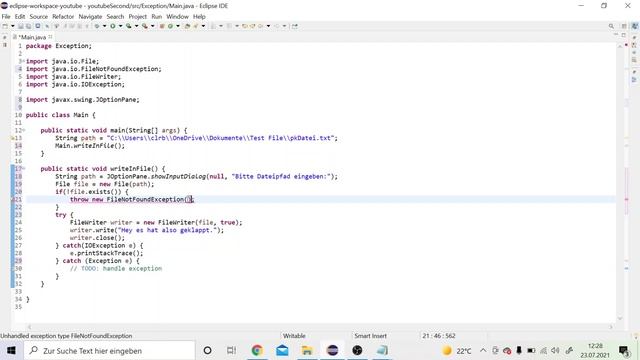Maximize the editor area

624,35
